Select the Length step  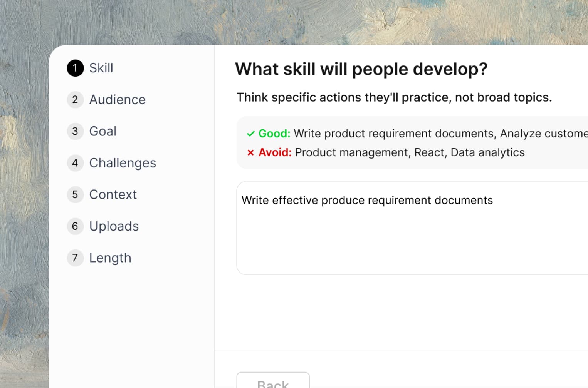tap(110, 258)
